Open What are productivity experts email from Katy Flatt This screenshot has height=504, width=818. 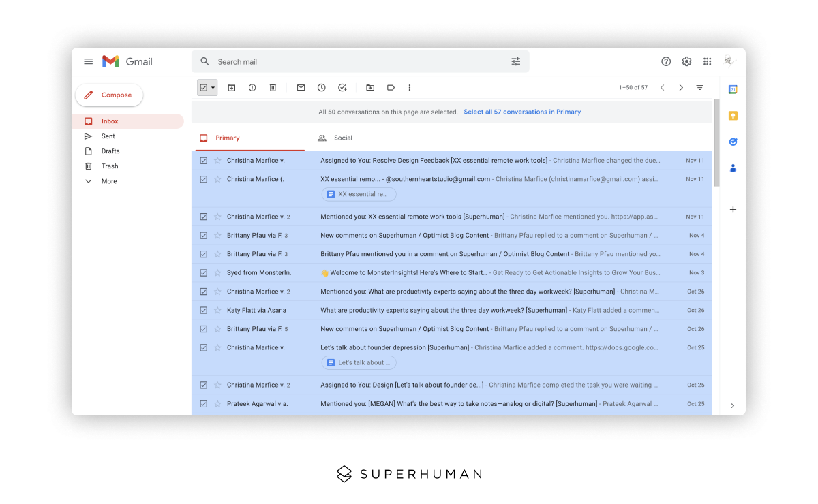coord(451,310)
